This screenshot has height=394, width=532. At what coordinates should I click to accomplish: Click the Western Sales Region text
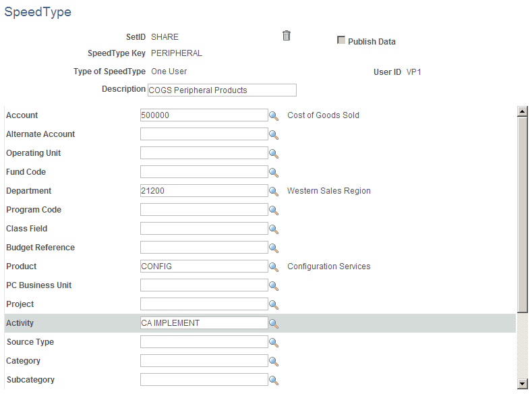point(329,191)
